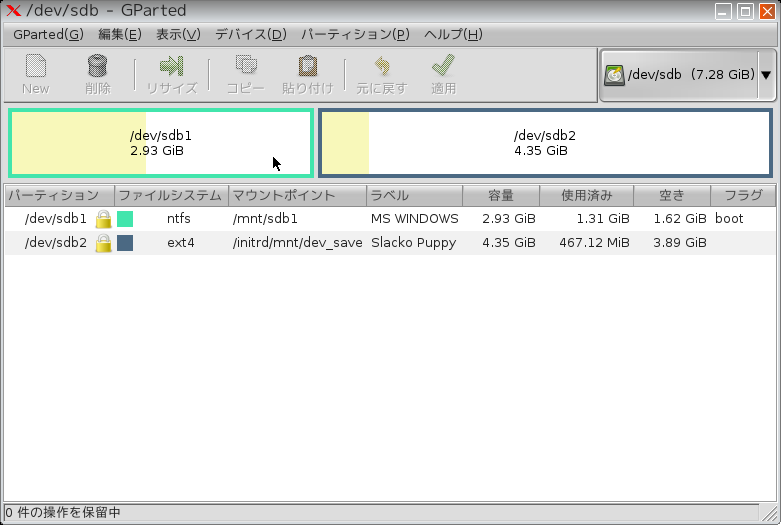Screen dimensions: 781x525
Task: Click the ntfs filesystem cell
Action: (179, 219)
